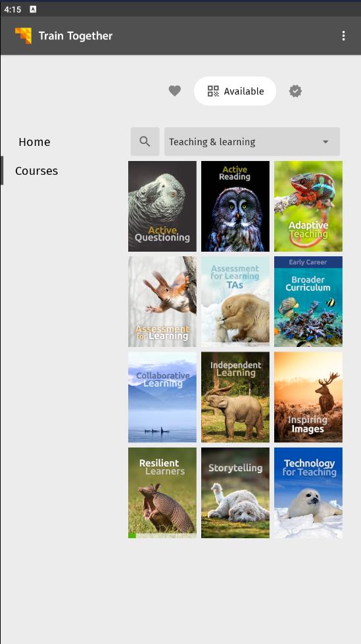Tap the completed badge checkmark icon
The height and width of the screenshot is (644, 361).
[295, 91]
